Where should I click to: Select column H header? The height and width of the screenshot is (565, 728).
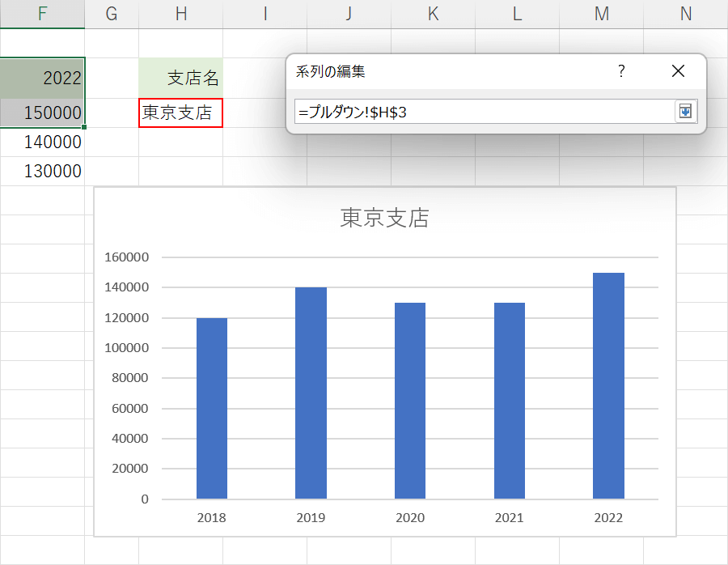point(180,14)
